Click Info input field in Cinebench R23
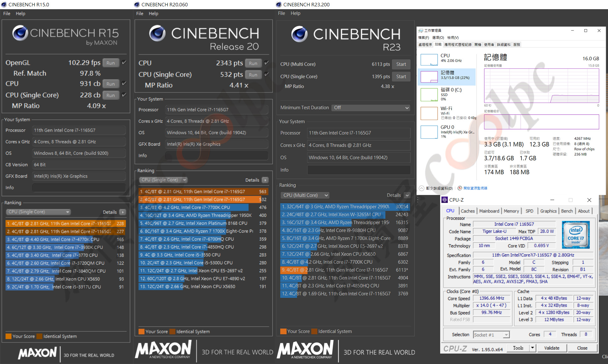This screenshot has height=364, width=608. pyautogui.click(x=359, y=170)
